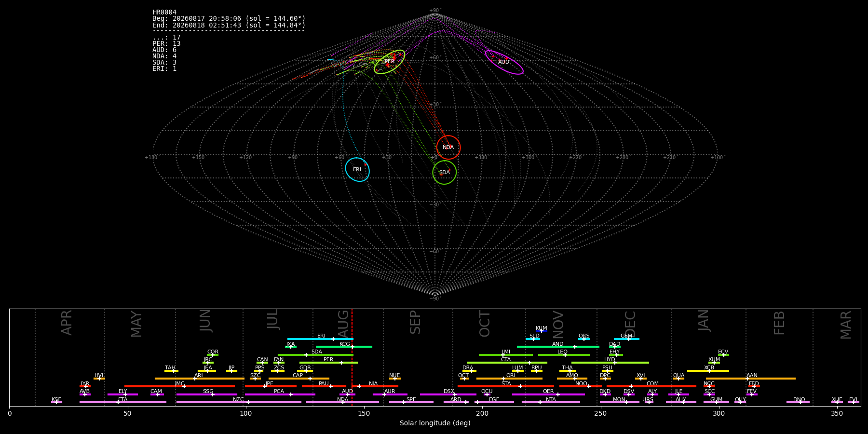Image resolution: width=868 pixels, height=434 pixels.
Task: Click the AUG month label
Action: (343, 323)
